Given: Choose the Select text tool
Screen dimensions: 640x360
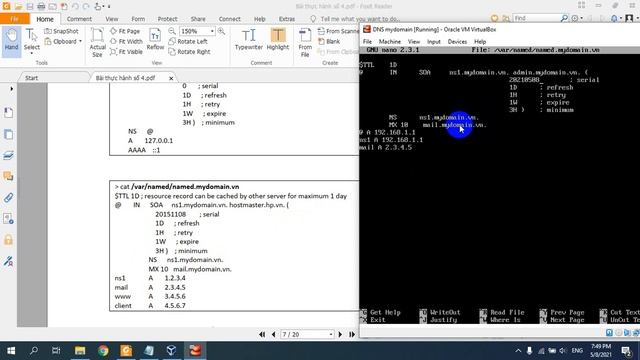Looking at the screenshot, I should 31,41.
